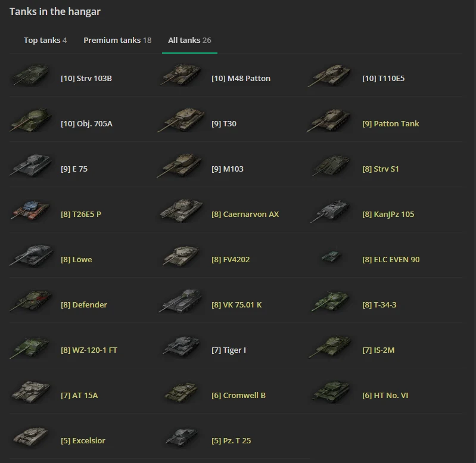Screen dimensions: 476x463
Task: Click the E 75 tank icon
Action: pyautogui.click(x=31, y=166)
